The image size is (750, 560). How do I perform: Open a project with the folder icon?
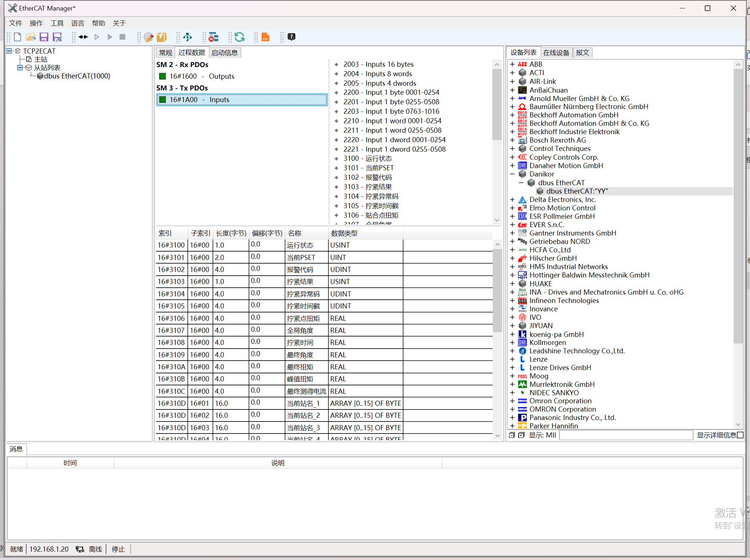pyautogui.click(x=31, y=37)
